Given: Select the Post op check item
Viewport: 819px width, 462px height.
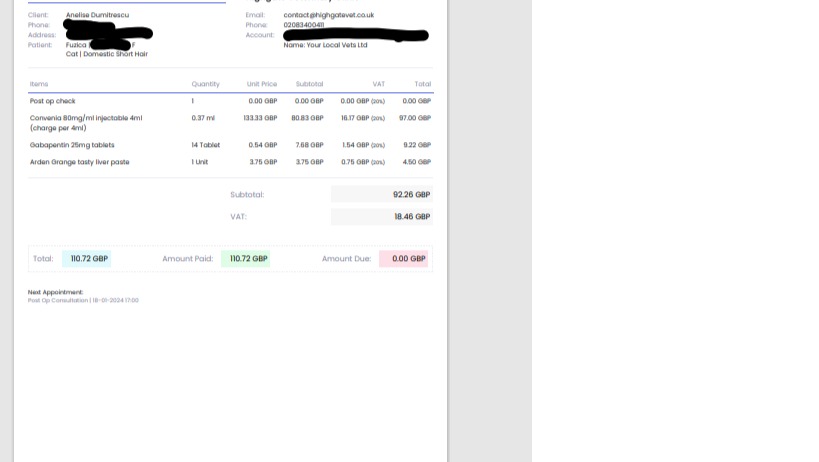Looking at the screenshot, I should click(52, 101).
